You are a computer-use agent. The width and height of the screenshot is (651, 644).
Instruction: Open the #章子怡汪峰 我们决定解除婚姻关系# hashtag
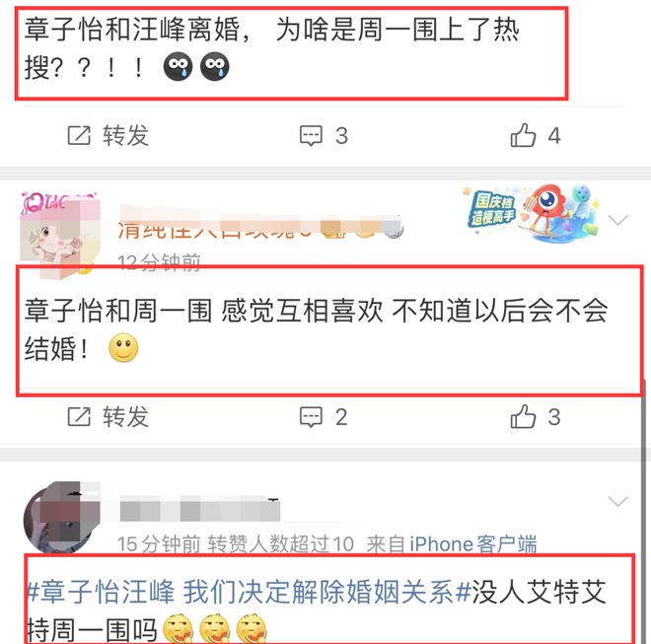click(249, 592)
